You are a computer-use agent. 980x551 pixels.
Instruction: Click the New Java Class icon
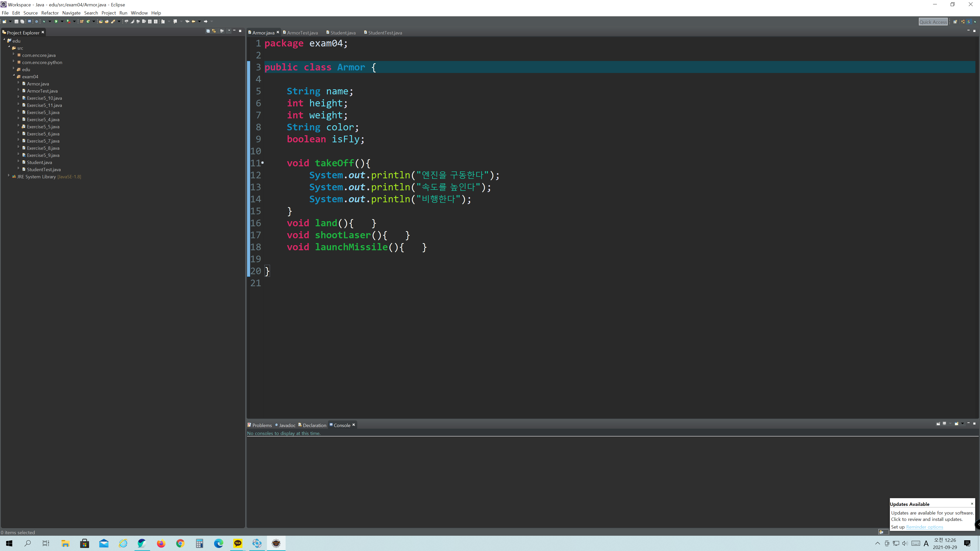pyautogui.click(x=88, y=21)
